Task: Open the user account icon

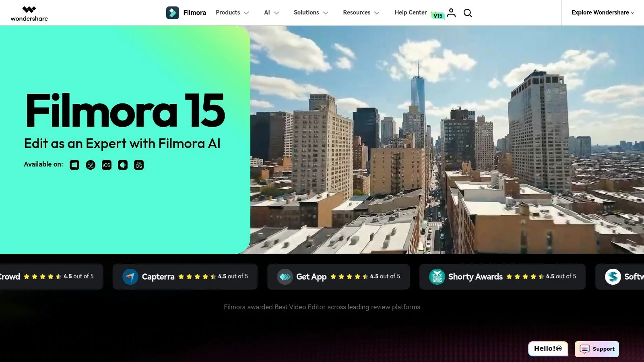Action: [x=451, y=13]
